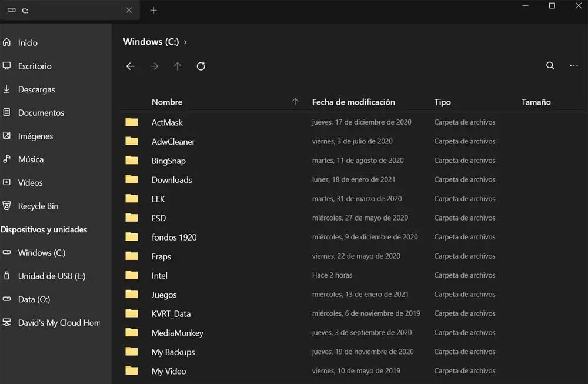This screenshot has width=588, height=384.
Task: Open Imágenes in the sidebar
Action: tap(55, 136)
